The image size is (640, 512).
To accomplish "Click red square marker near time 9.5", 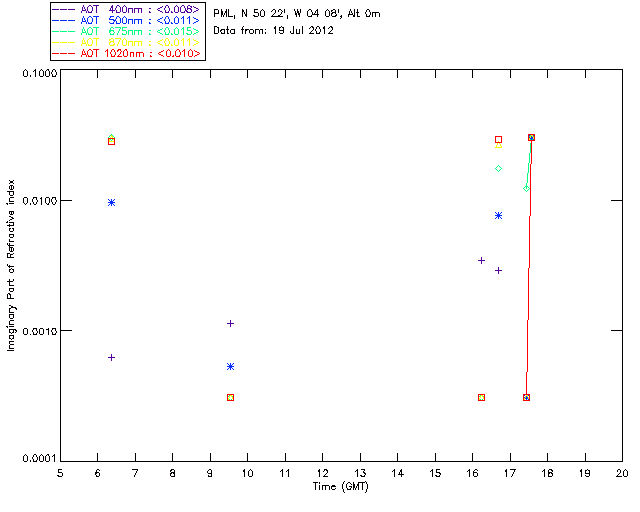I will coord(230,398).
